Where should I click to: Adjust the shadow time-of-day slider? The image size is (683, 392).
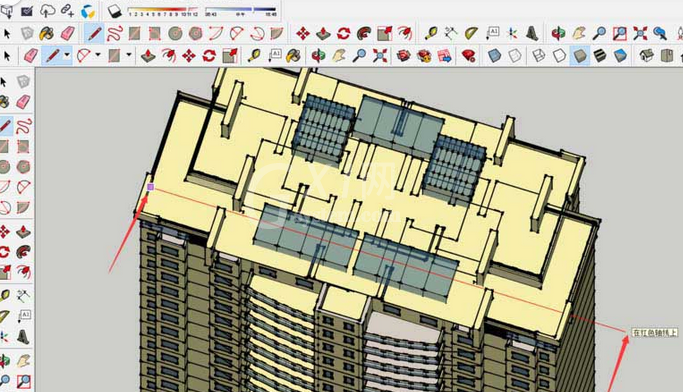pyautogui.click(x=241, y=10)
